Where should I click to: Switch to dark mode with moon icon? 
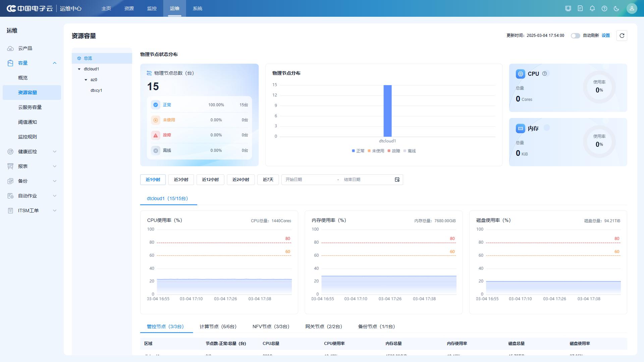616,8
